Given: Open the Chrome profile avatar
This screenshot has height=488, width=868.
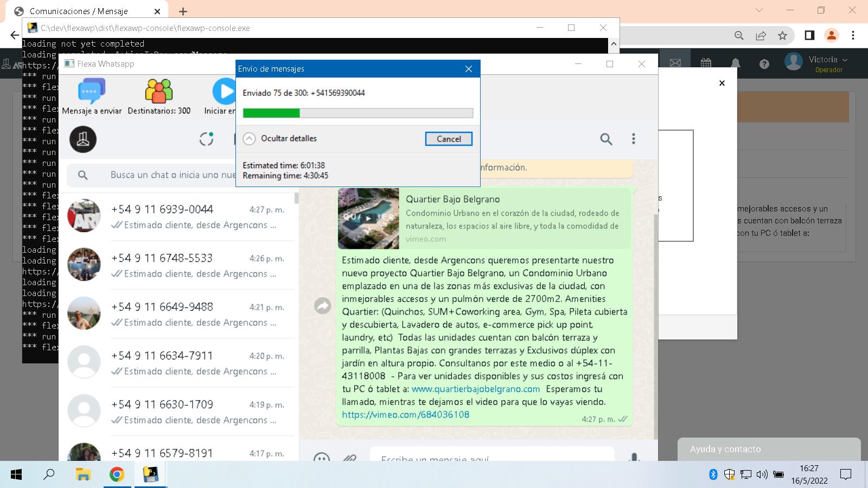Looking at the screenshot, I should 831,35.
